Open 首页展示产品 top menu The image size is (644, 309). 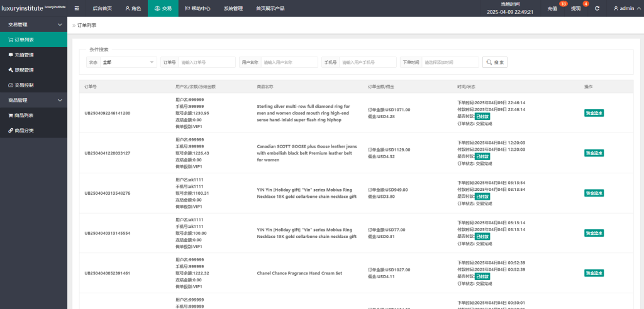click(270, 8)
